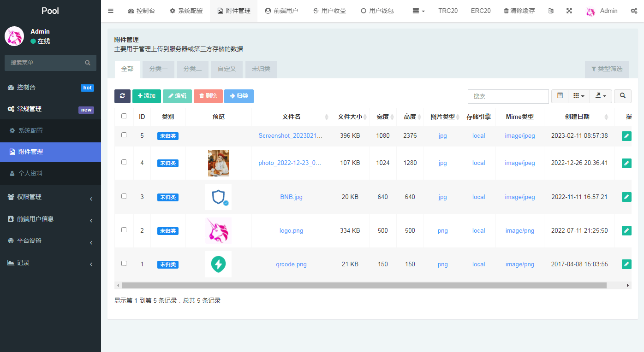644x352 pixels.
Task: Click the hamburger sidebar toggle icon
Action: point(111,11)
